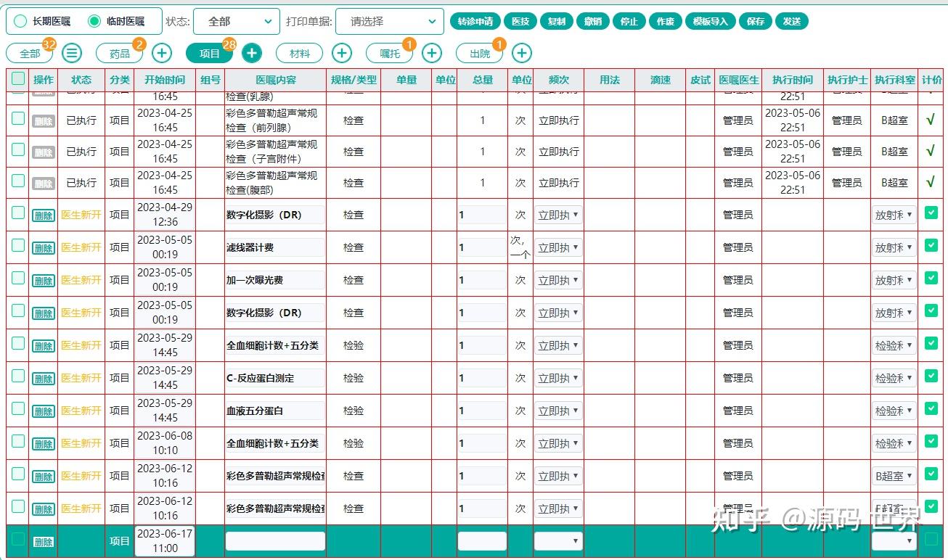The image size is (948, 560).
Task: Select the 长期医嘱 radio button
Action: (20, 21)
